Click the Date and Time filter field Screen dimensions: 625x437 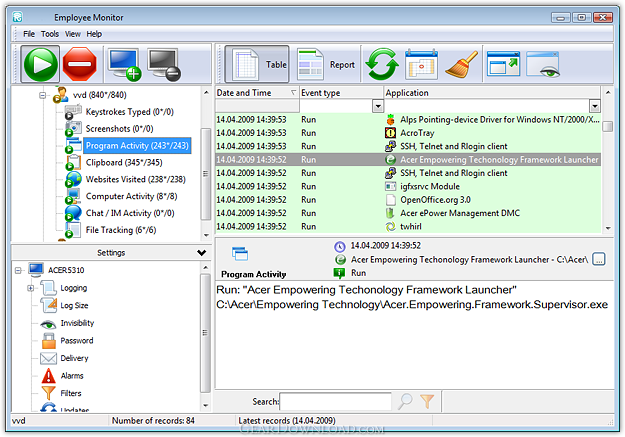pos(257,106)
